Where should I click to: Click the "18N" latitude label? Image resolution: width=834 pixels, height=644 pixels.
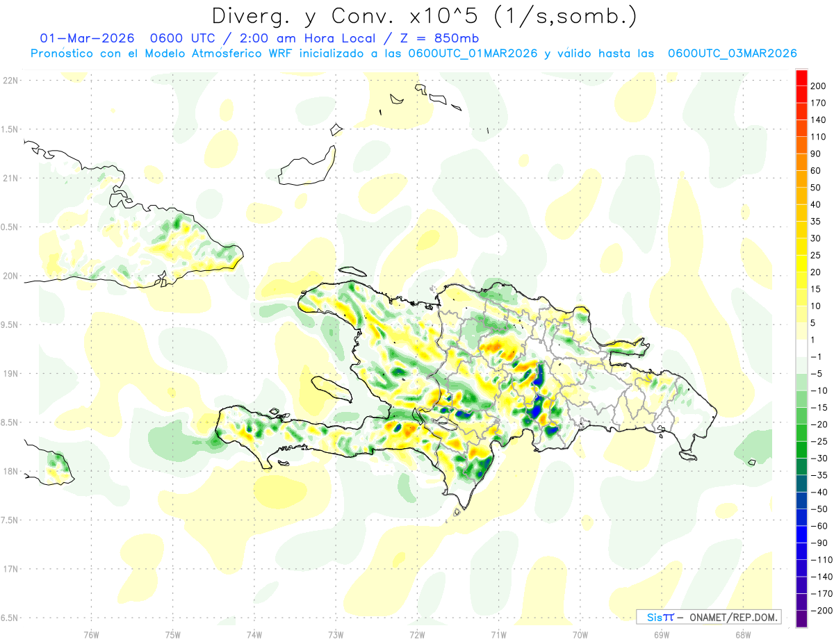[x=10, y=471]
